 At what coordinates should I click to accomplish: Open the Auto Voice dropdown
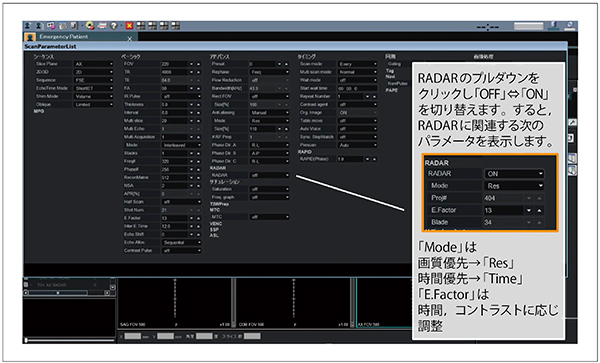(357, 129)
